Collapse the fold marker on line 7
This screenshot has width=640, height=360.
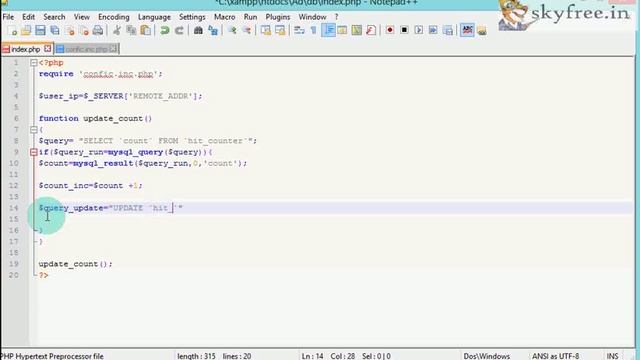34,130
